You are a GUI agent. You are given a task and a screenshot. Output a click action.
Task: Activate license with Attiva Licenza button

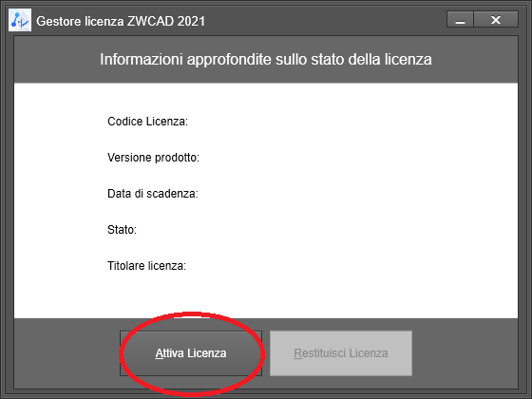coord(191,353)
